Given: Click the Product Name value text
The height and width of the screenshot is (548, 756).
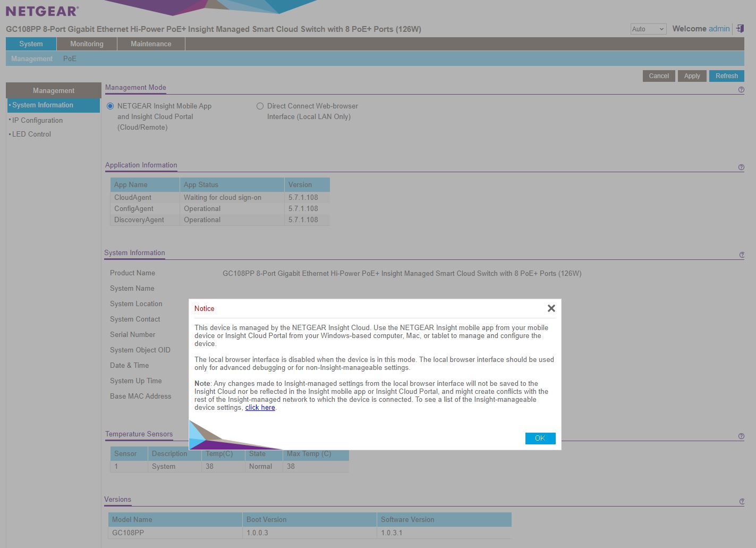Looking at the screenshot, I should click(402, 274).
